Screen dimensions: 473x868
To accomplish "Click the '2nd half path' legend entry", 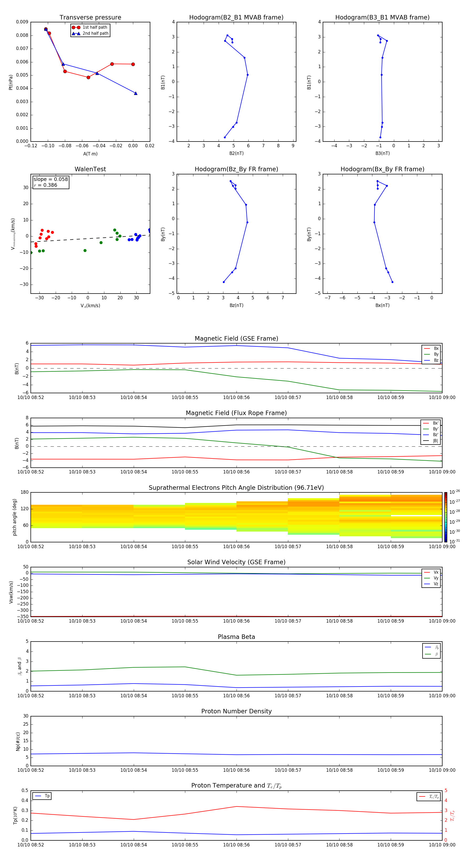I will click(90, 33).
